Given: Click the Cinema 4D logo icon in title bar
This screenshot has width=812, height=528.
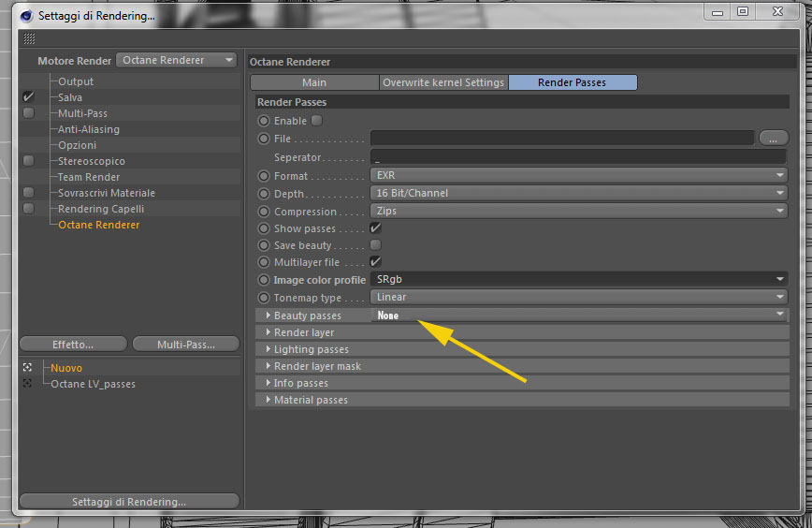Looking at the screenshot, I should click(26, 16).
